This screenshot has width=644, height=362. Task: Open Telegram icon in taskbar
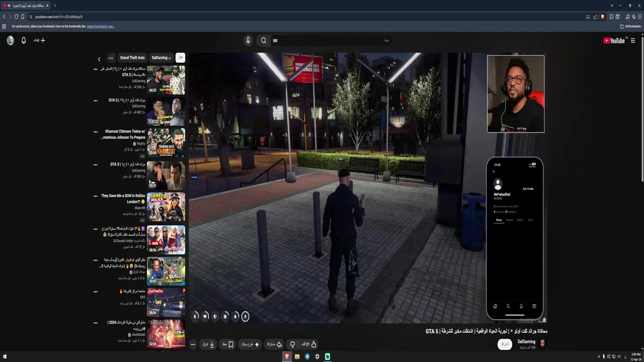pos(307,356)
